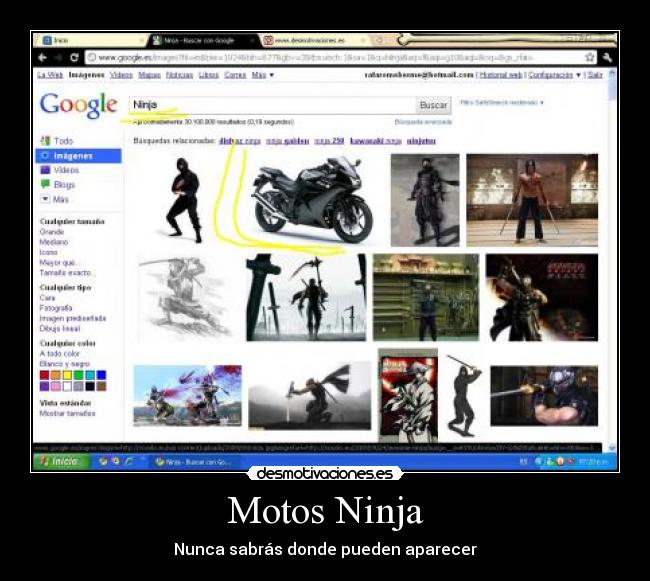Switch to the 'Ninja - Buscar con Google' tab
The width and height of the screenshot is (650, 581).
pos(203,40)
